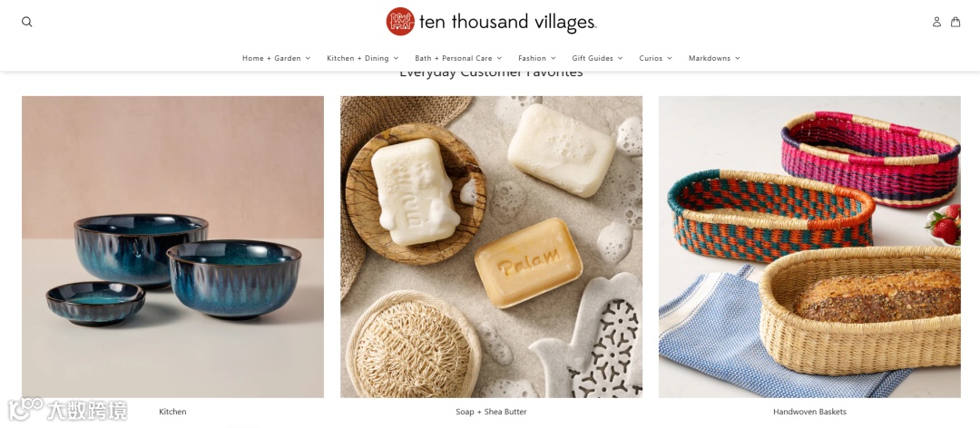980x428 pixels.
Task: Click the red Ten Thousand Villages logo
Action: point(400,22)
